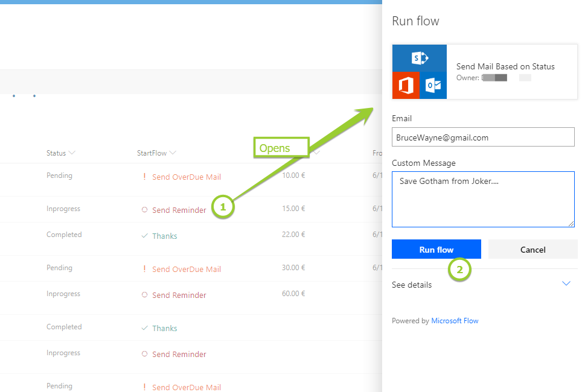Click the Outlook icon in flow card

pos(433,86)
